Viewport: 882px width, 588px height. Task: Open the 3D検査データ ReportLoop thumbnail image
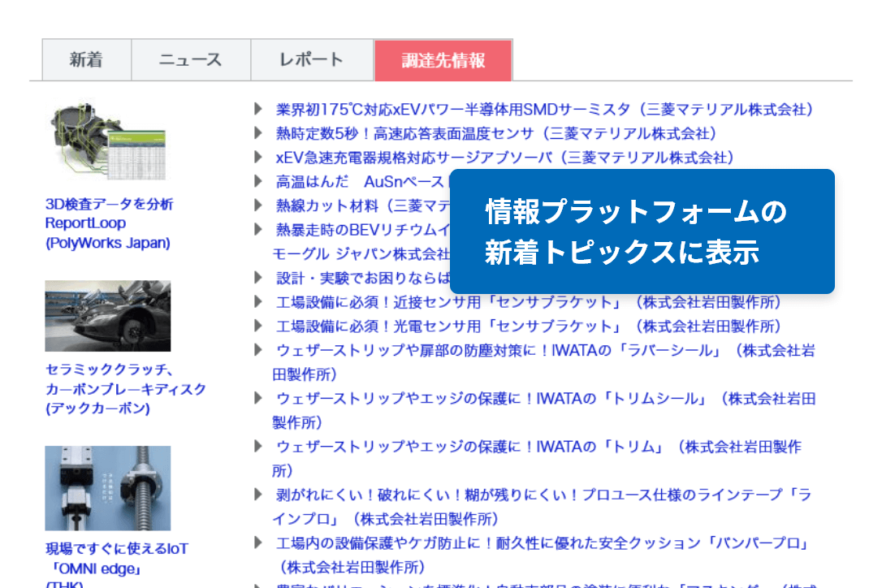pyautogui.click(x=108, y=141)
